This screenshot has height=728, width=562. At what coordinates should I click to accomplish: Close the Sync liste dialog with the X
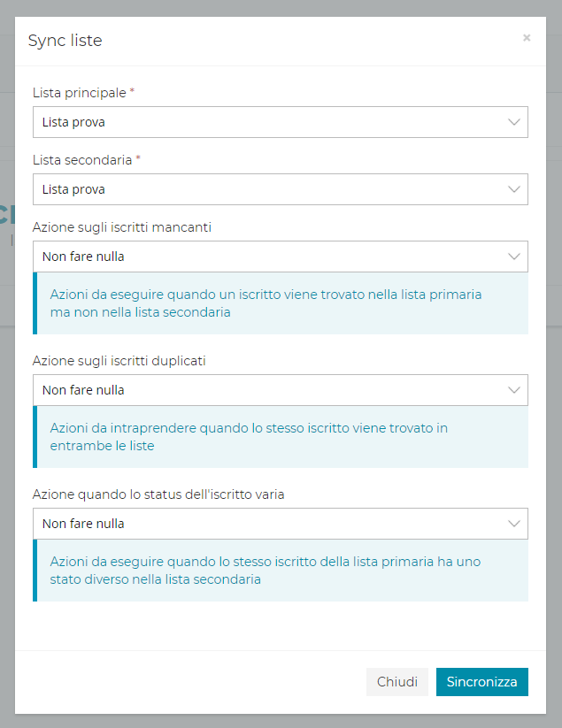pos(527,38)
